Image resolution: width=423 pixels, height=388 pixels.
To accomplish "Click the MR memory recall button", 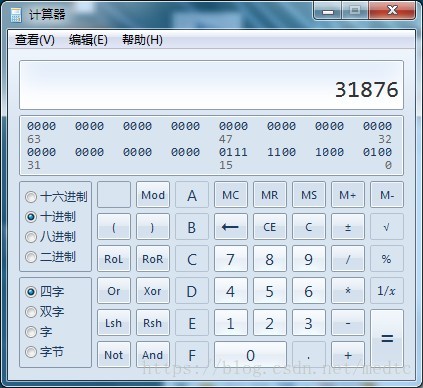I will [270, 195].
